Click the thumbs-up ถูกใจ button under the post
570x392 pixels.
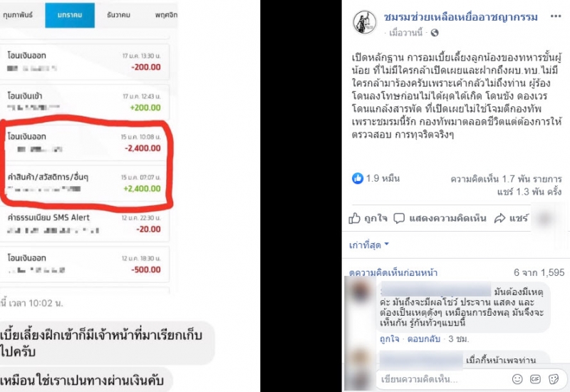point(368,218)
